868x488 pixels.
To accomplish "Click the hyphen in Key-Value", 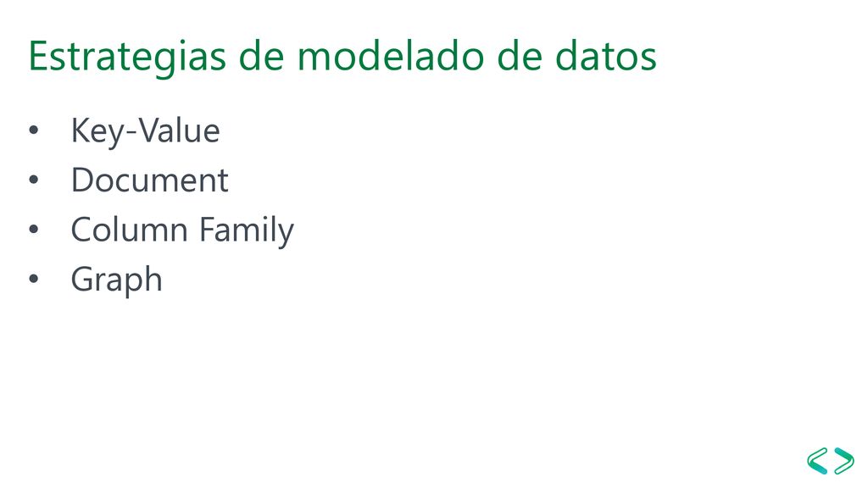I will click(131, 135).
